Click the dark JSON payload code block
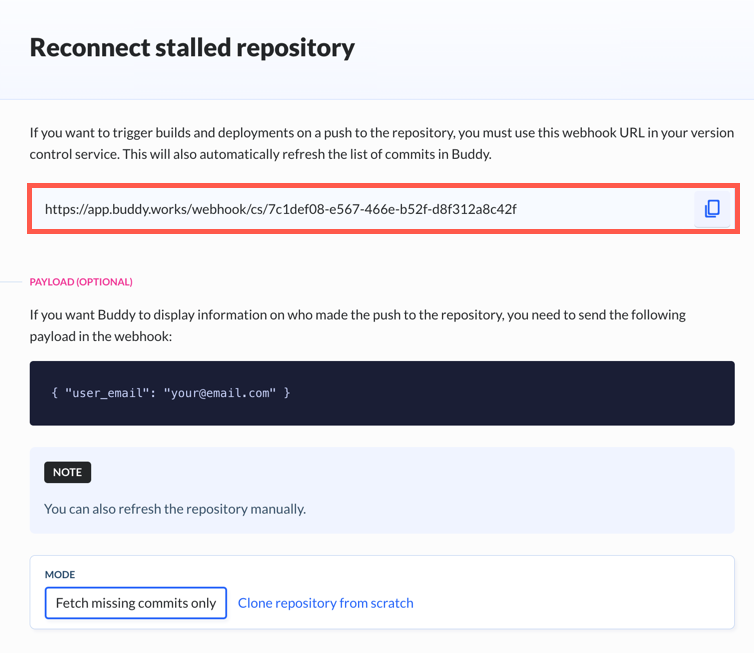This screenshot has height=653, width=754. click(x=382, y=393)
